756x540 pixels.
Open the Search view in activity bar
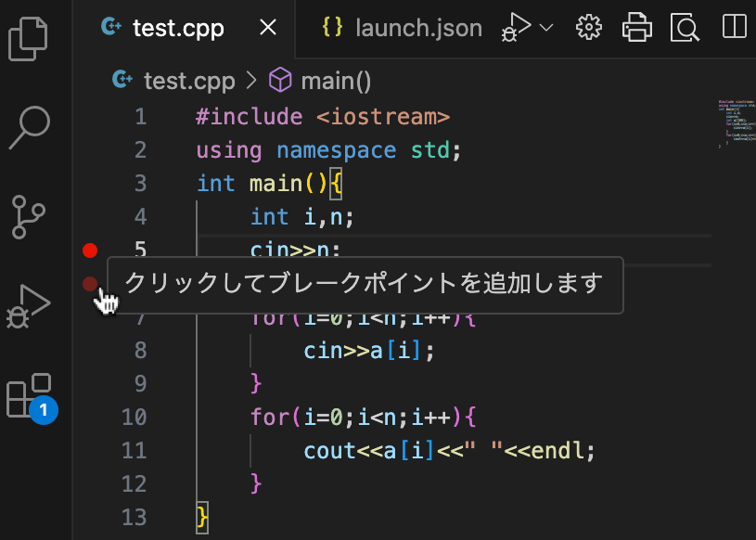[x=30, y=127]
